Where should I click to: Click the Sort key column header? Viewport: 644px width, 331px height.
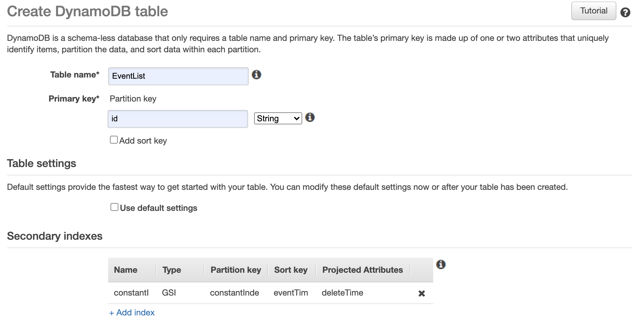click(290, 270)
